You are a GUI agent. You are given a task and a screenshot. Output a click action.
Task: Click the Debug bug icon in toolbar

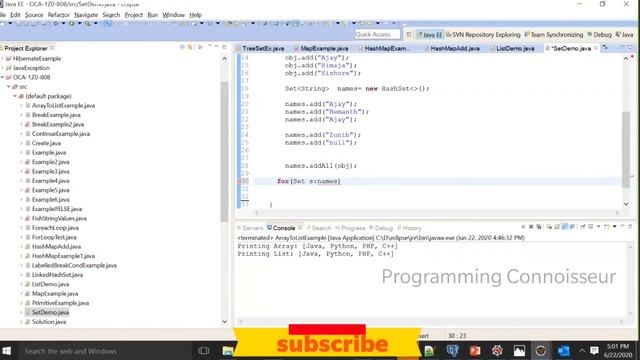coord(56,24)
